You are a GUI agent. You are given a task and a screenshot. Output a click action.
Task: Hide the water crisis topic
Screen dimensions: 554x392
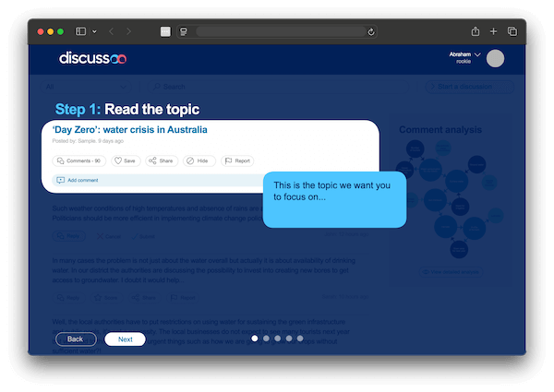198,160
